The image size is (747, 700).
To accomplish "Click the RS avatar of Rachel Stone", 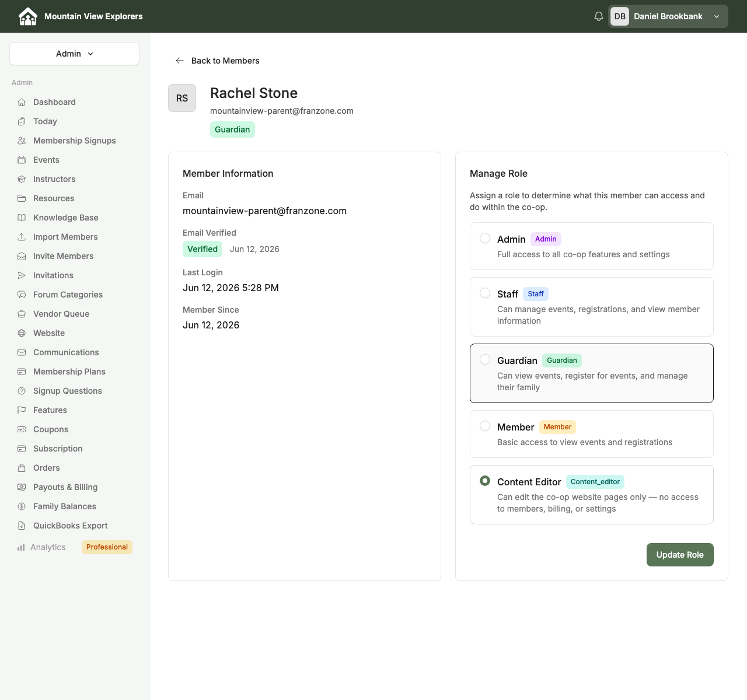I will coord(182,98).
